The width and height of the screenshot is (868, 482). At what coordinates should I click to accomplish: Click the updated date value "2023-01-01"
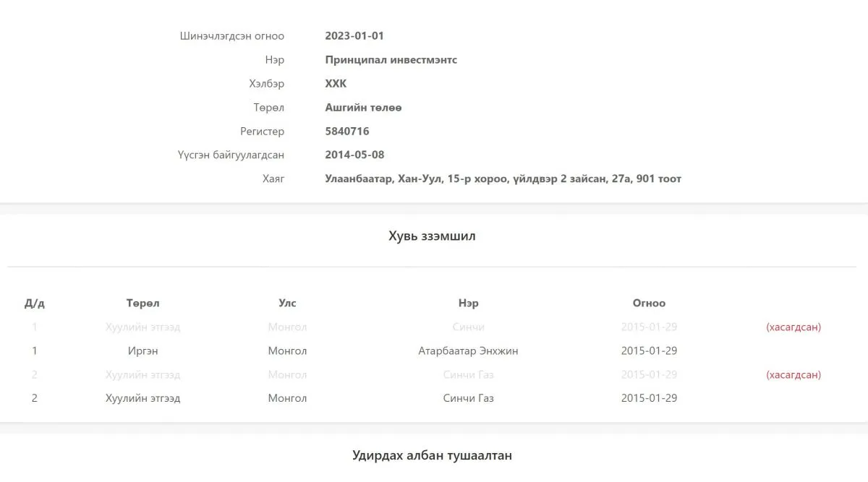point(354,36)
